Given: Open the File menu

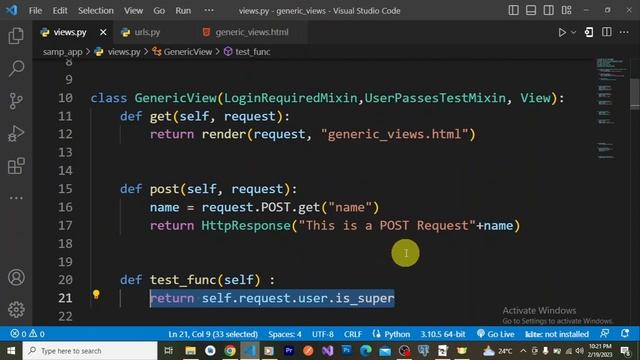Looking at the screenshot, I should tap(35, 11).
